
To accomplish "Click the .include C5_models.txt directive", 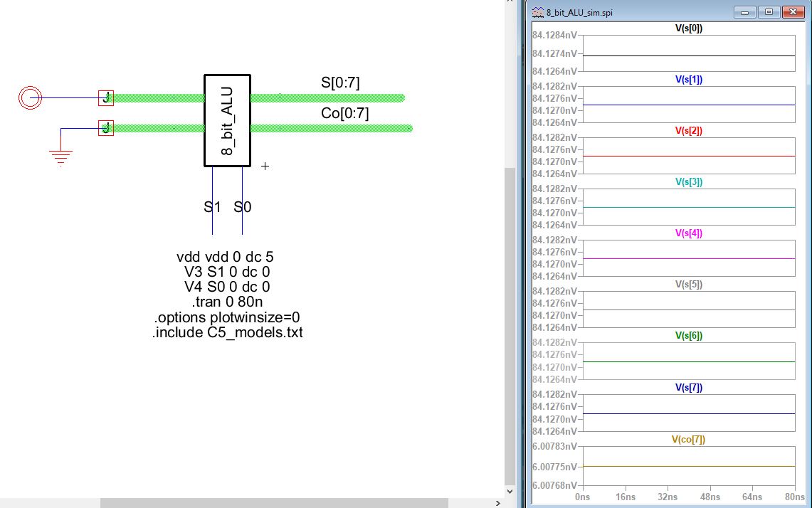I will click(x=227, y=332).
